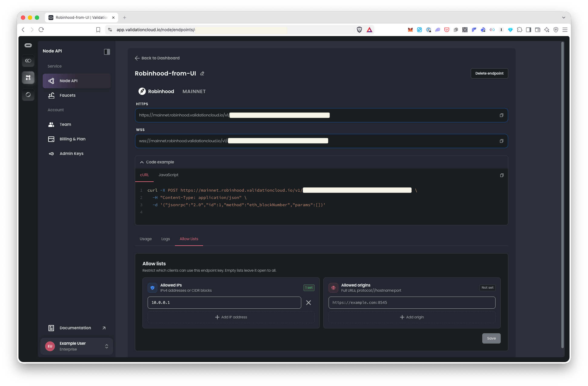Toggle the sidebar collapse panel icon
The width and height of the screenshot is (588, 386).
click(107, 52)
